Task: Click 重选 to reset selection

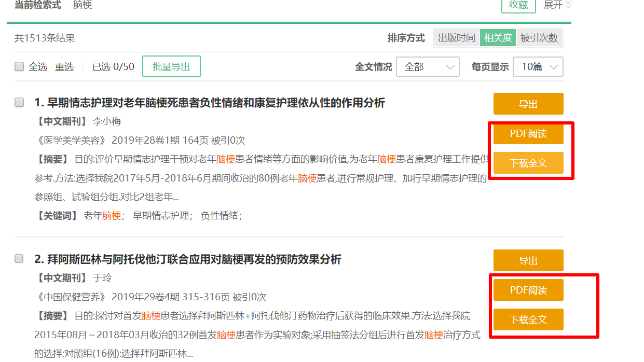Action: 64,67
